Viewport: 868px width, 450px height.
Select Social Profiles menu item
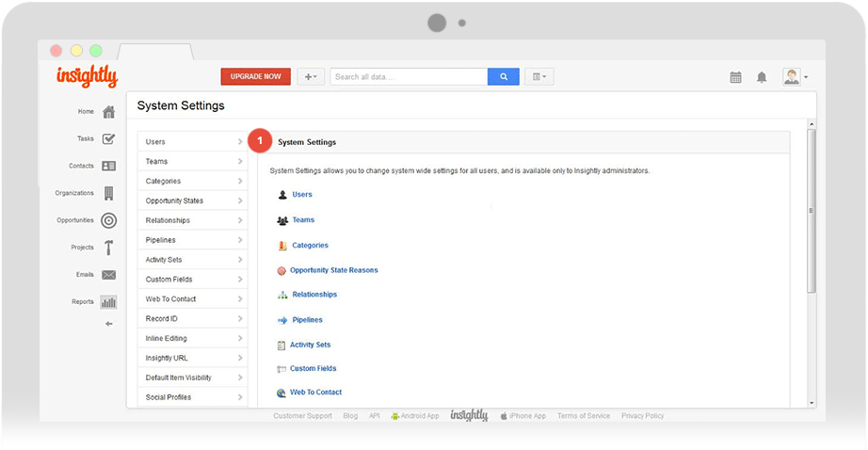coord(192,397)
